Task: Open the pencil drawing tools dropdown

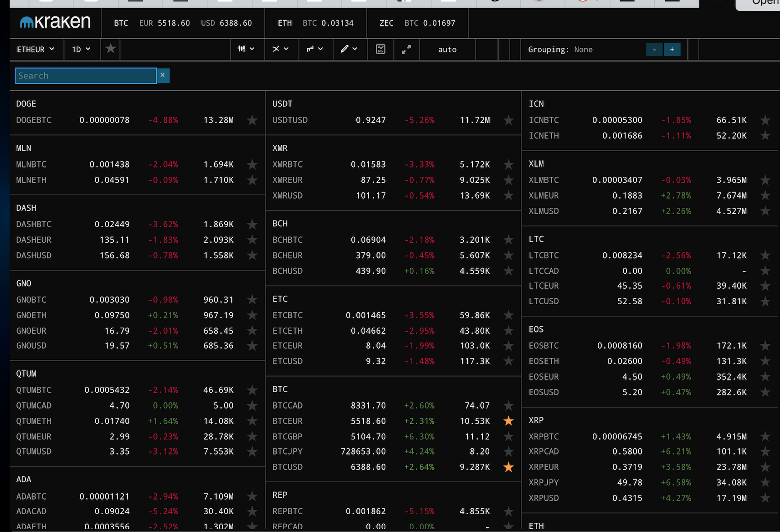Action: pos(349,49)
